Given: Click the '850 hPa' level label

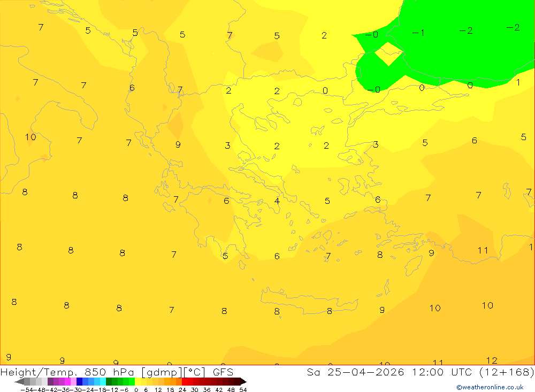Looking at the screenshot, I should [x=109, y=372].
